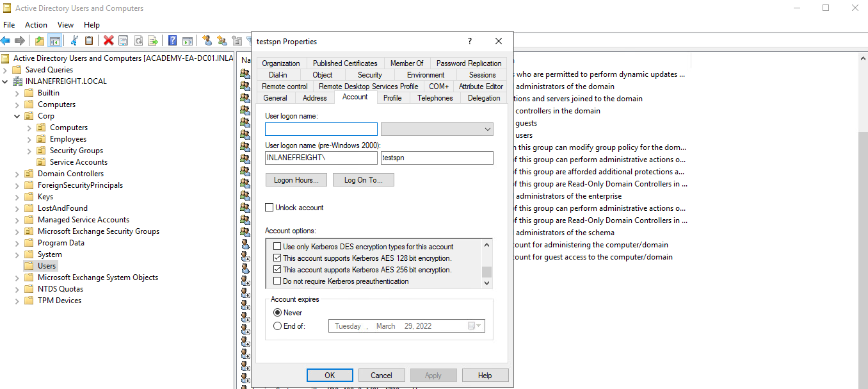Click the Cut scissors toolbar icon
Viewport: 868px width, 389px height.
pyautogui.click(x=74, y=40)
